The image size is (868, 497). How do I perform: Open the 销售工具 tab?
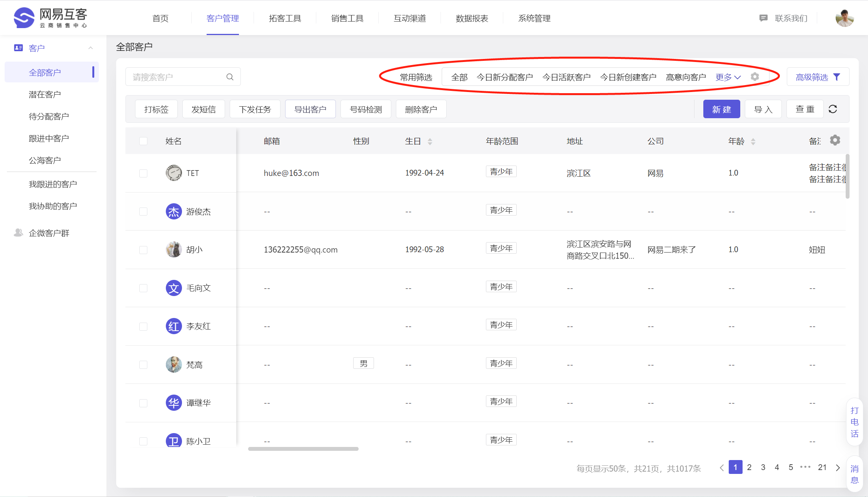tap(347, 18)
